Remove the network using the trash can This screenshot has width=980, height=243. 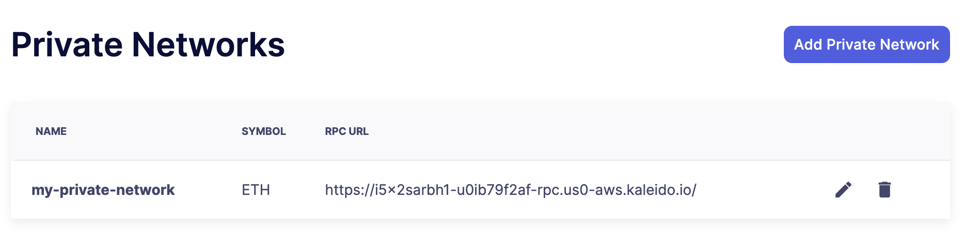[x=884, y=190]
